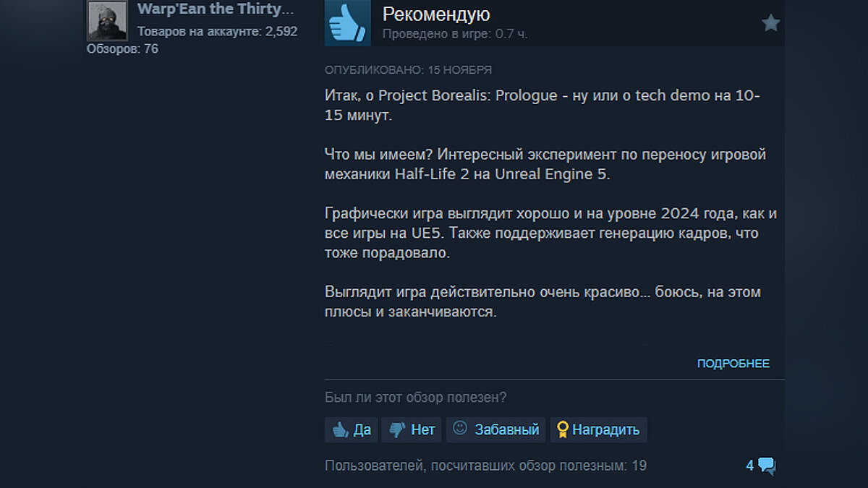Click the blue thumbs-up recommendation icon
The width and height of the screenshot is (868, 488).
[348, 23]
